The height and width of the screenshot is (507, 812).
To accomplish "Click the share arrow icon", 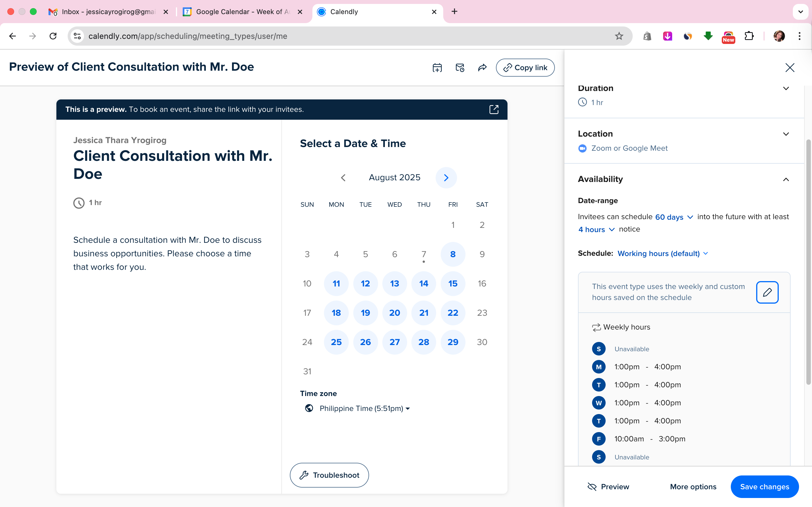I will click(482, 68).
